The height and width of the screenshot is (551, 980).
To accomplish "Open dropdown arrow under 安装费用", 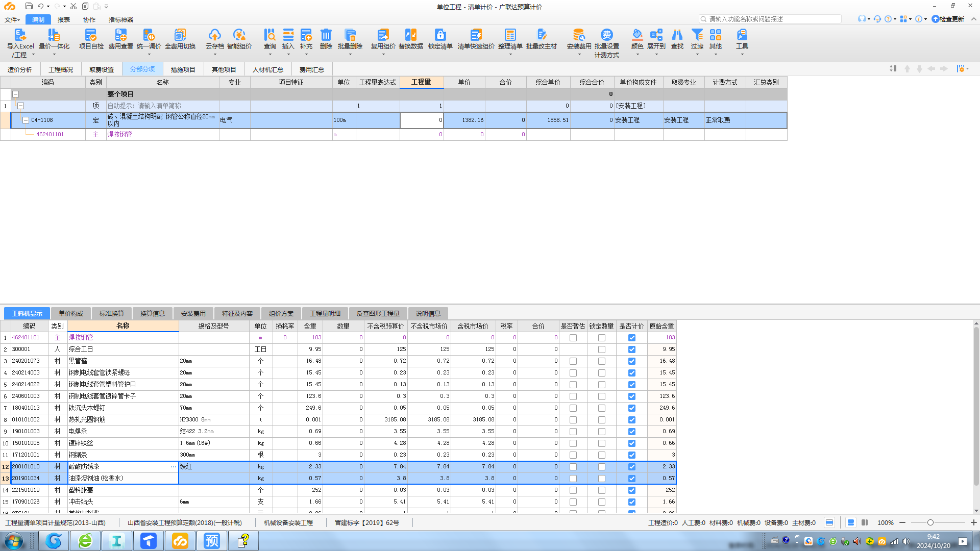I will pyautogui.click(x=579, y=54).
